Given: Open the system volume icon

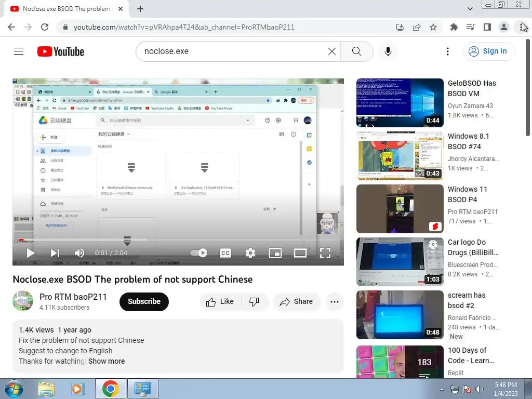Looking at the screenshot, I should tap(480, 389).
